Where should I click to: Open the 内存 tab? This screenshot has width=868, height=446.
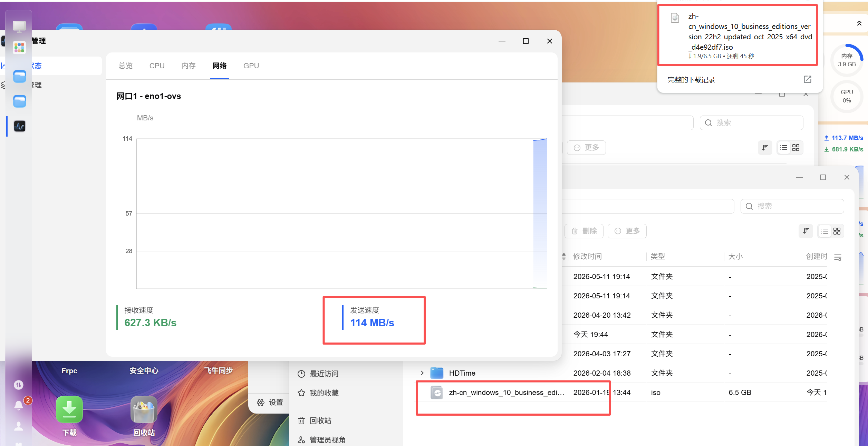(x=189, y=66)
